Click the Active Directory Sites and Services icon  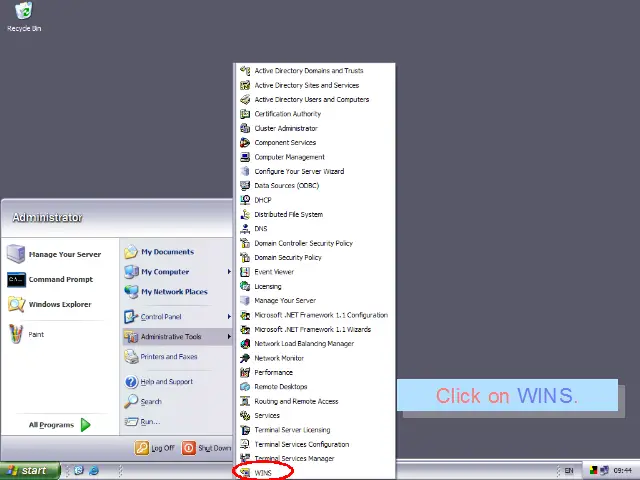coord(245,85)
